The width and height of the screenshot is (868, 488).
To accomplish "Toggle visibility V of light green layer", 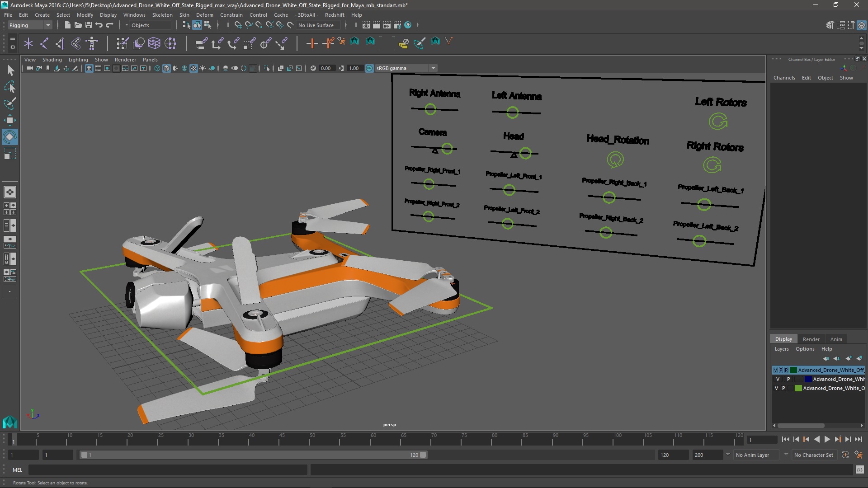I will (x=777, y=388).
